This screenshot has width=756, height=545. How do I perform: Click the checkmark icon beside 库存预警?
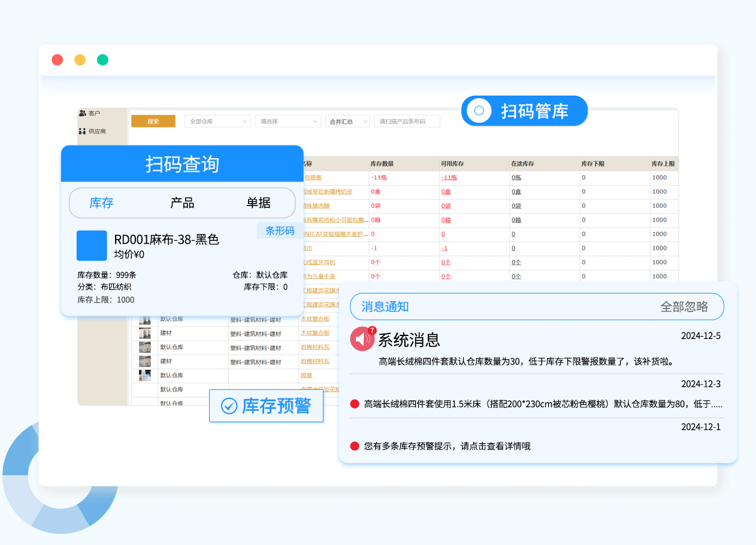point(229,406)
